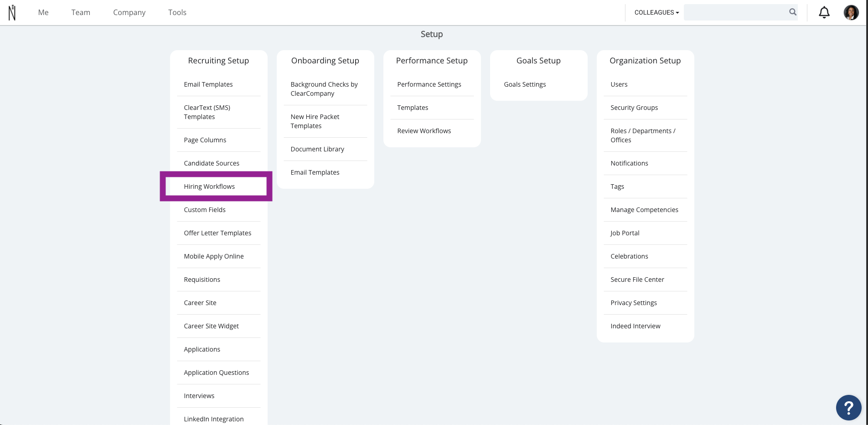Open the Tools menu
This screenshot has width=868, height=425.
177,12
